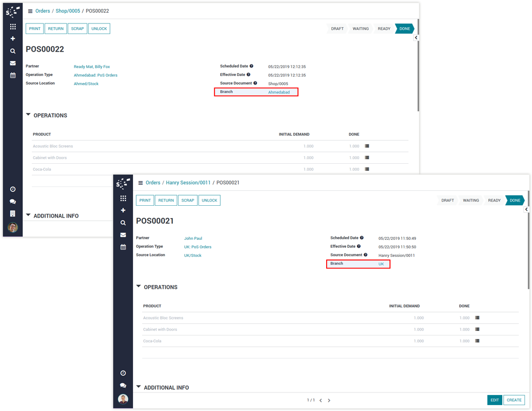This screenshot has width=532, height=411.
Task: Open user avatar in POS00021 window sidebar
Action: click(x=123, y=399)
